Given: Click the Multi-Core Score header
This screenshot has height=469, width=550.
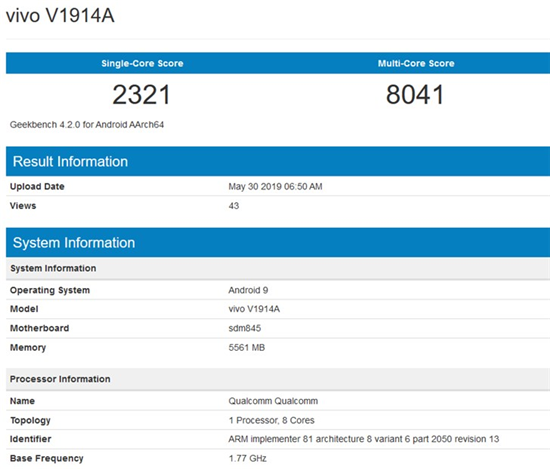Looking at the screenshot, I should 416,63.
